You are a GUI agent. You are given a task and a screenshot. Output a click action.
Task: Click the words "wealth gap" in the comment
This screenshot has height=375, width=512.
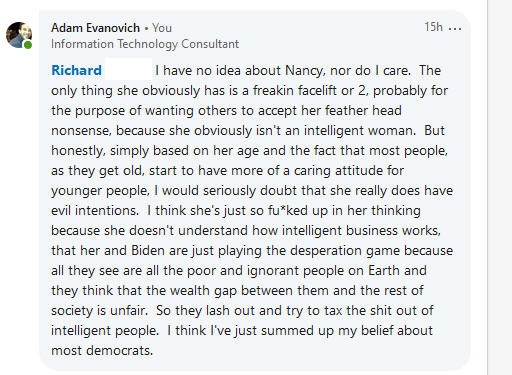203,291
